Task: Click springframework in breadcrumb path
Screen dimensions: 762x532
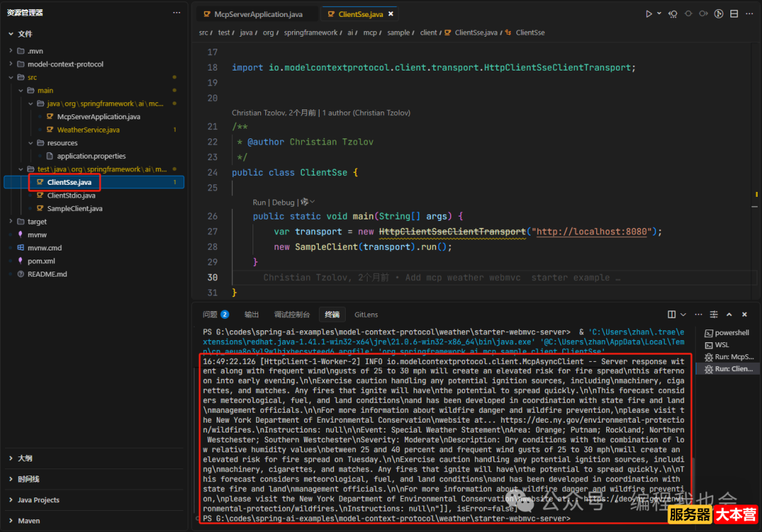Action: coord(310,32)
